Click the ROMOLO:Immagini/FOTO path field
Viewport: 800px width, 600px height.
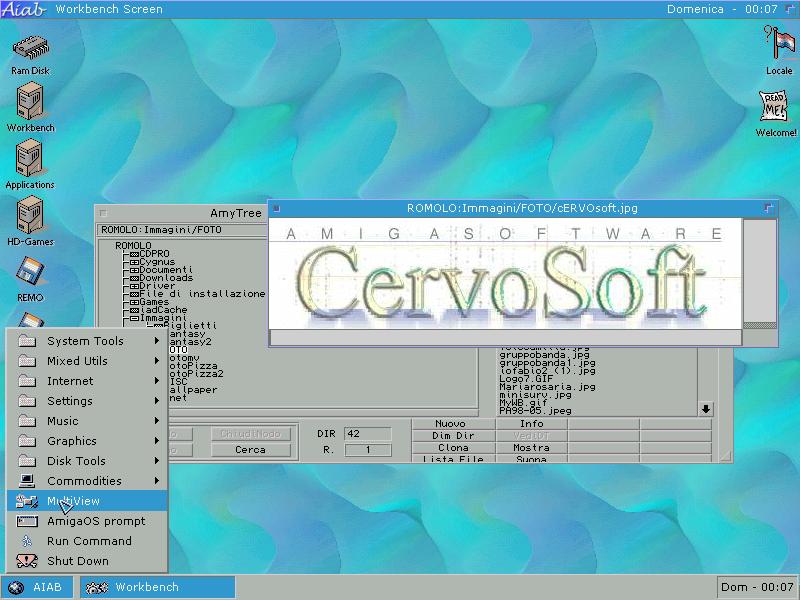click(182, 230)
